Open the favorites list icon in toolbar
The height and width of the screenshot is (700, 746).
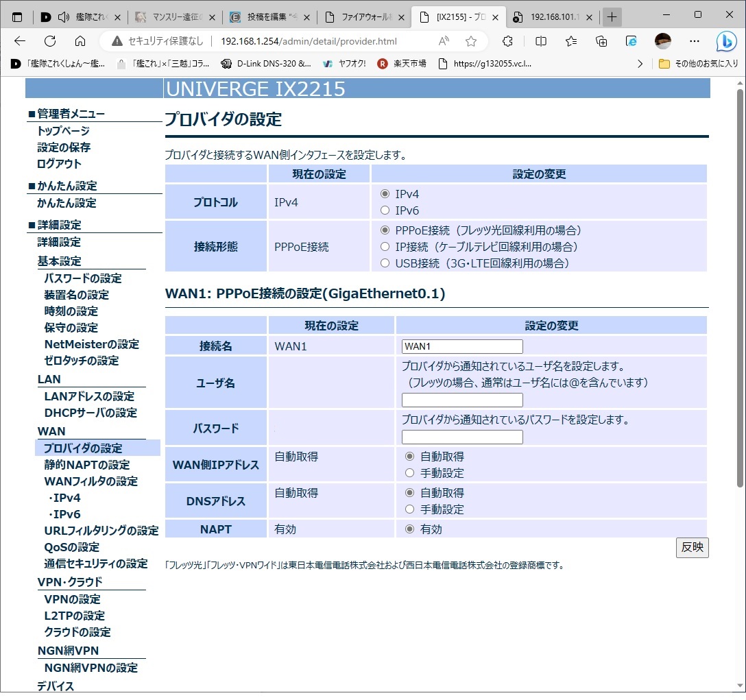[x=571, y=41]
